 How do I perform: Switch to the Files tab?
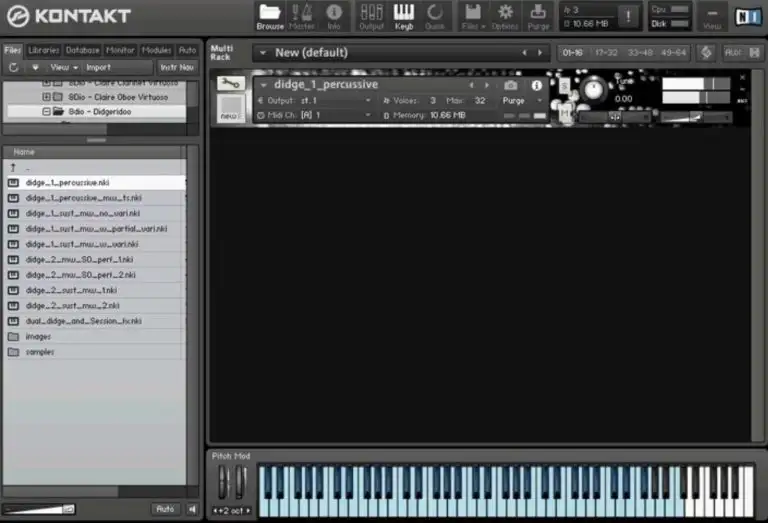[x=13, y=50]
